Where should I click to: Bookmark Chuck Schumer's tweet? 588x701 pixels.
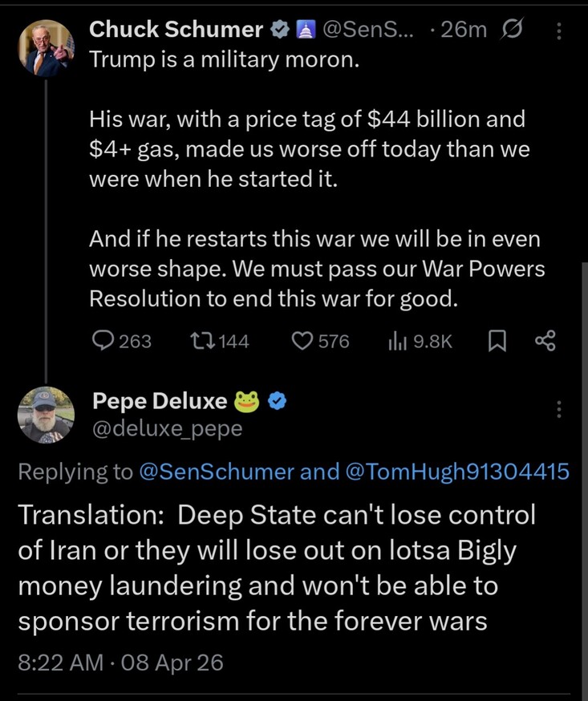(495, 342)
